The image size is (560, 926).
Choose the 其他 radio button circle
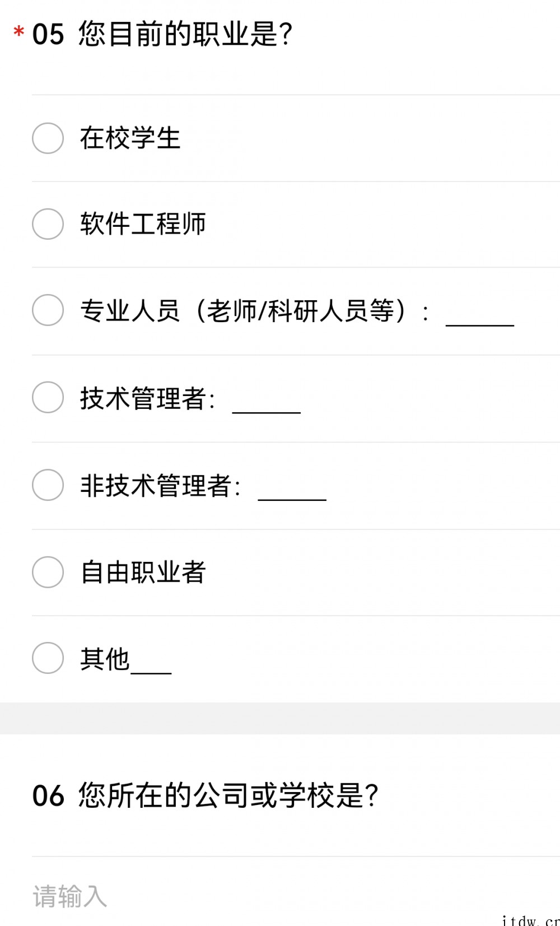click(48, 658)
